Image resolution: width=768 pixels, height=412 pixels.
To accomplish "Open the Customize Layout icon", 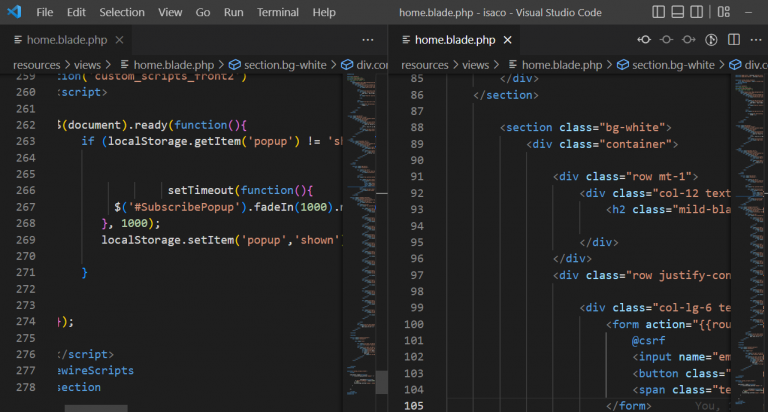I will (x=723, y=12).
